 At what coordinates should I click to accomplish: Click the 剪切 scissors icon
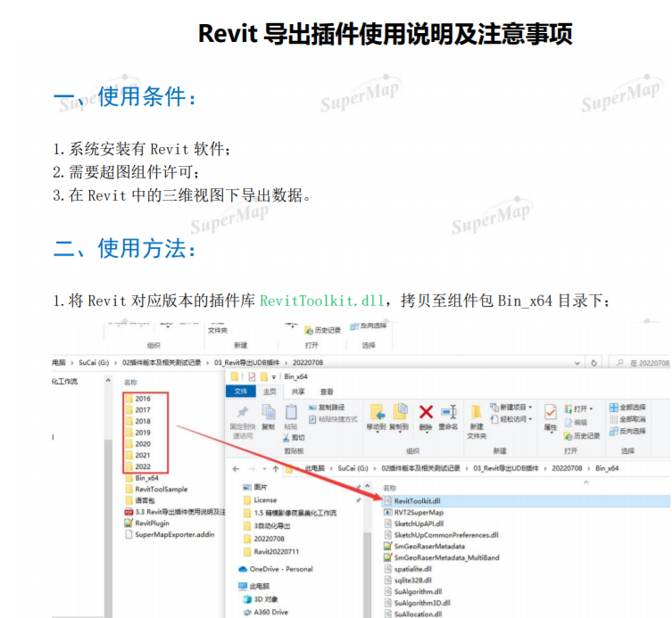[286, 438]
